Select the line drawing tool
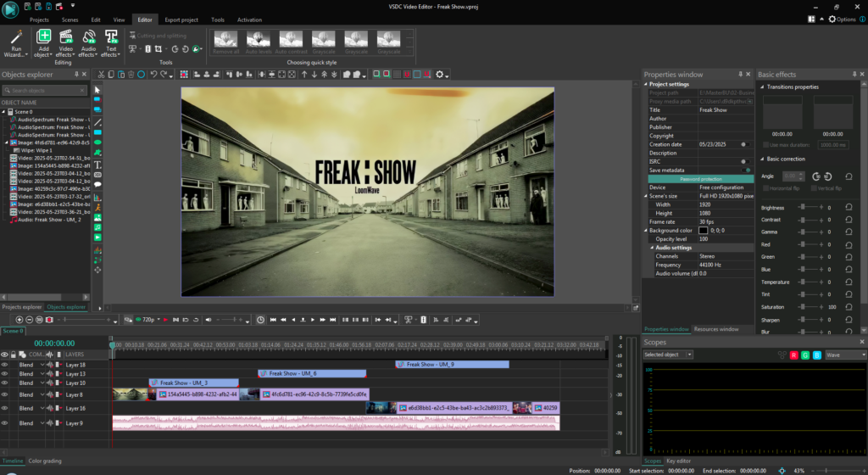The width and height of the screenshot is (868, 475). (97, 122)
